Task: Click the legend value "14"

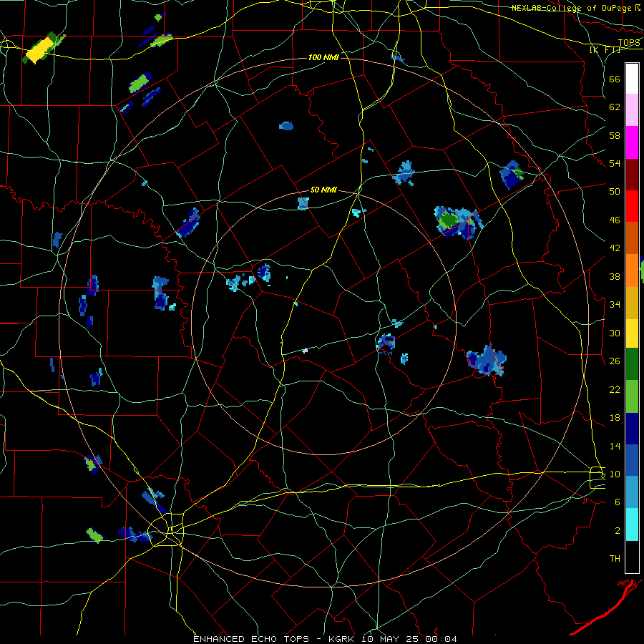Action: point(615,446)
